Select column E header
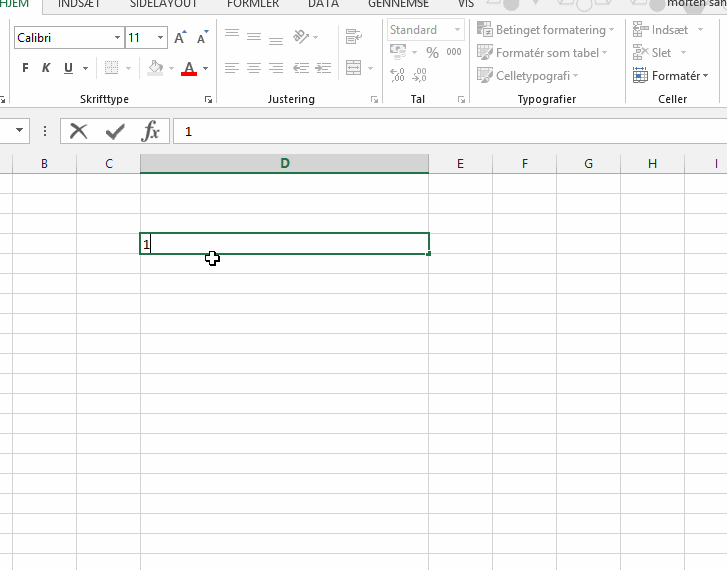The width and height of the screenshot is (727, 570). click(460, 164)
